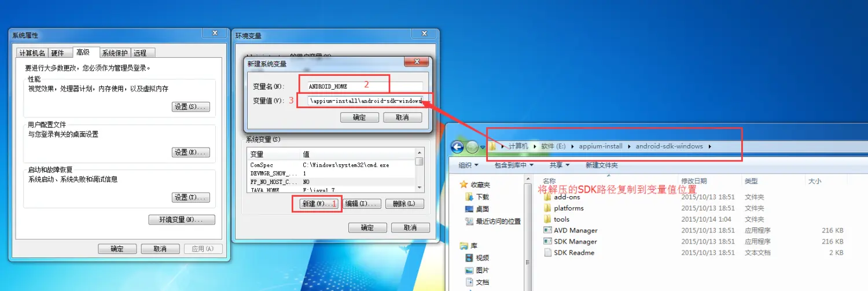Click 环境变量(N) button in 系统属性
Screen dimensions: 868x291
[x=182, y=220]
